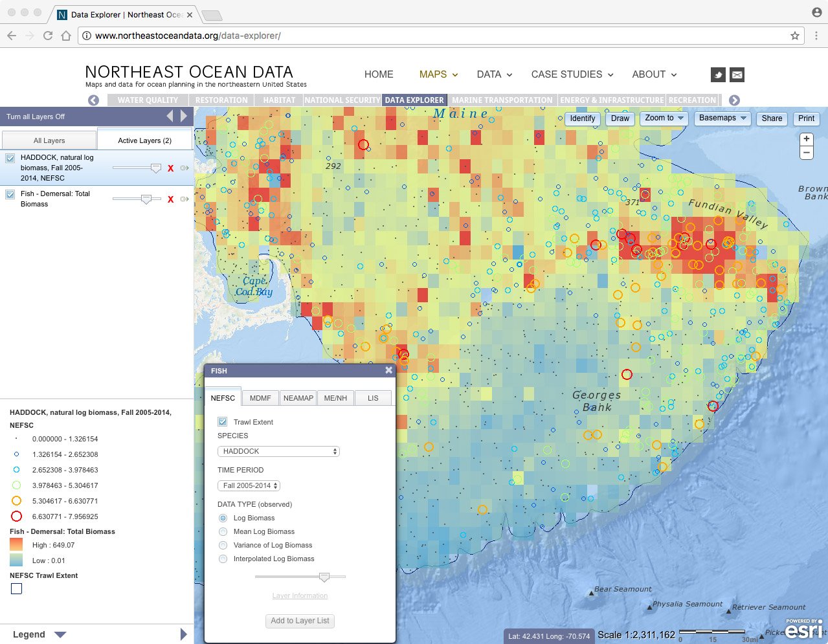Screen dimensions: 828x644
Task: Uncheck the Fish - Demersal layer checkbox
Action: (x=10, y=194)
